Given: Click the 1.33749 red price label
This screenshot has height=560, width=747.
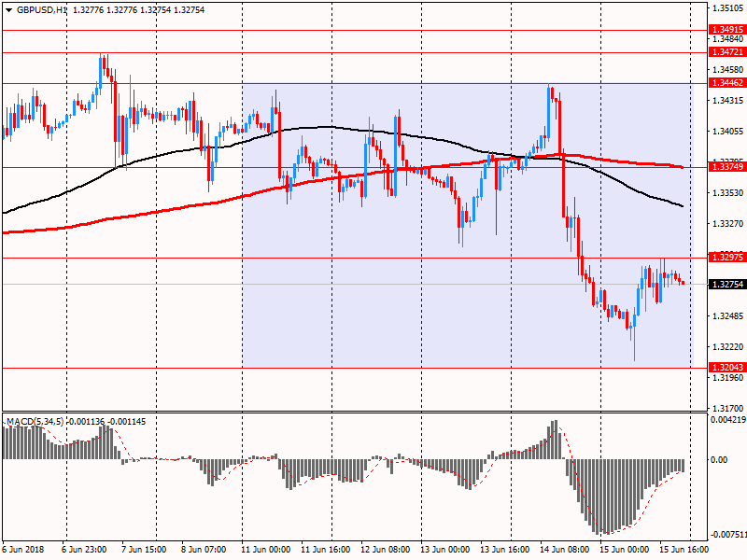Looking at the screenshot, I should pyautogui.click(x=727, y=166).
